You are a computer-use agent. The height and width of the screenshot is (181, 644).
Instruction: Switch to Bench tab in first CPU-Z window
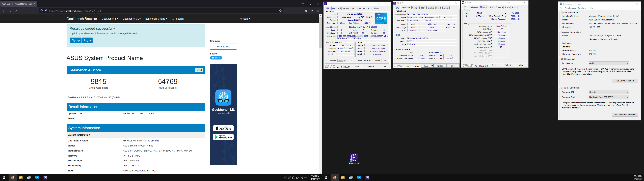coord(369,9)
